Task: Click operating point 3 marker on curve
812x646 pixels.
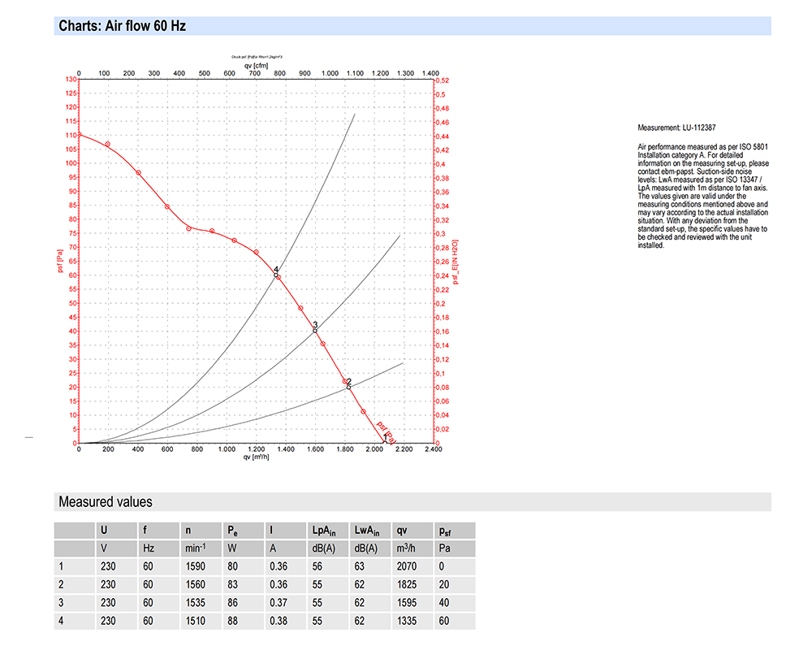Action: 315,331
